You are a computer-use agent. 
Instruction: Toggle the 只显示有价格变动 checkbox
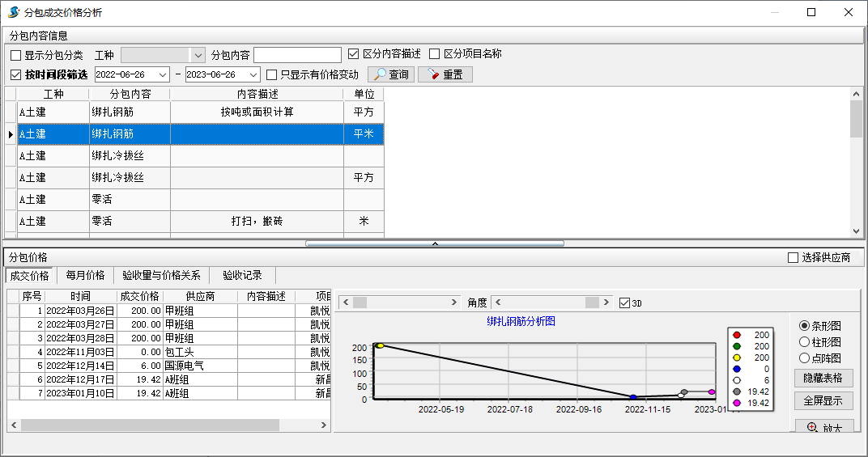pyautogui.click(x=272, y=74)
